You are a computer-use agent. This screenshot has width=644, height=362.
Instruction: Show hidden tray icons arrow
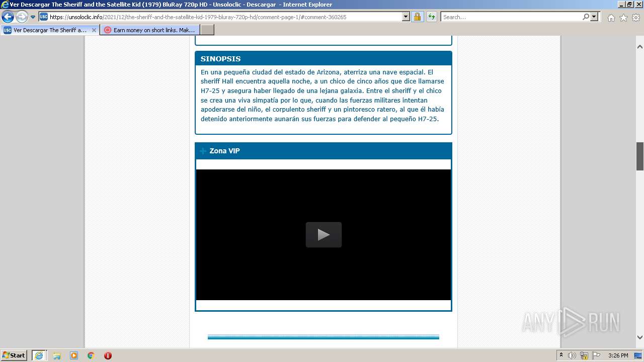point(561,355)
